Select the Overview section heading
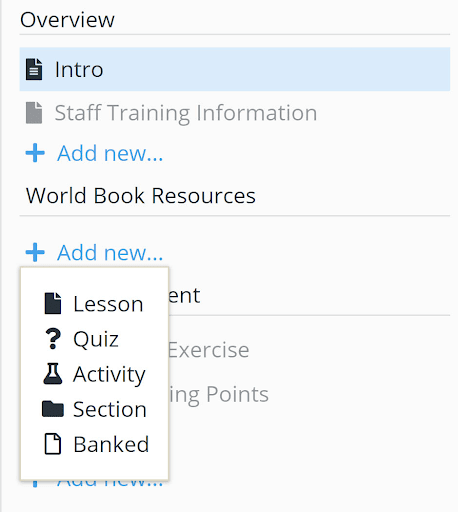 (x=67, y=20)
